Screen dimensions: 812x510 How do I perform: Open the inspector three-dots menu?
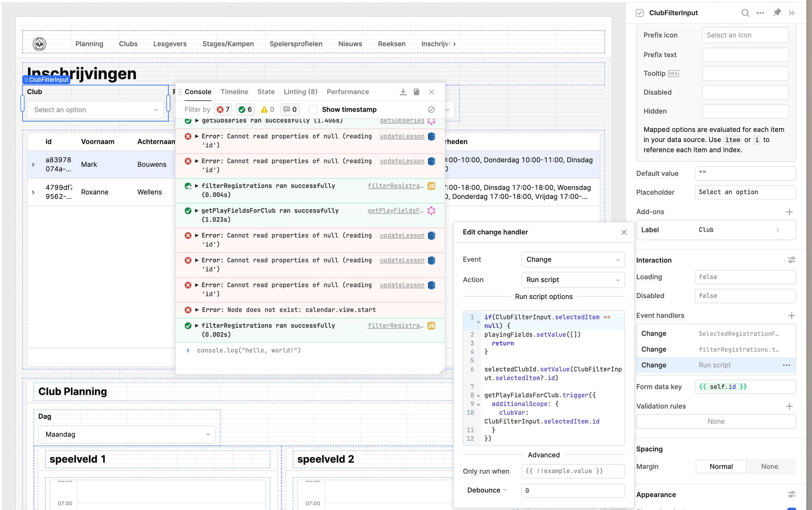point(760,13)
